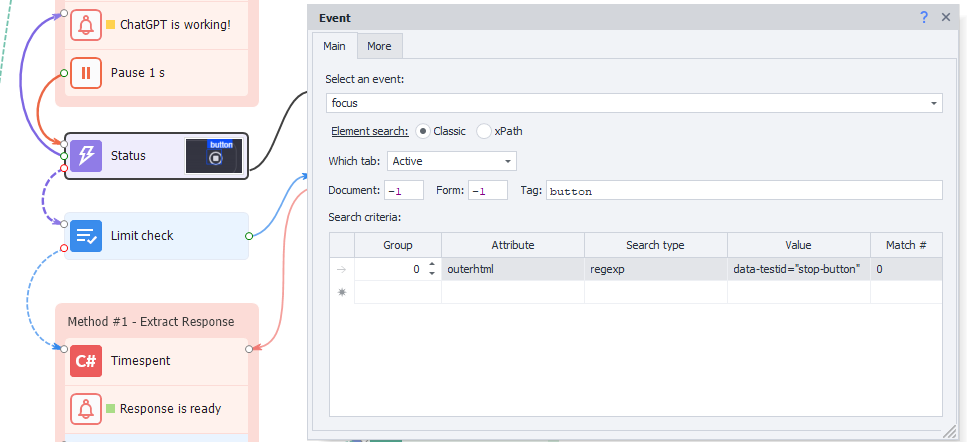
Task: Switch to the Main tab
Action: coord(334,46)
